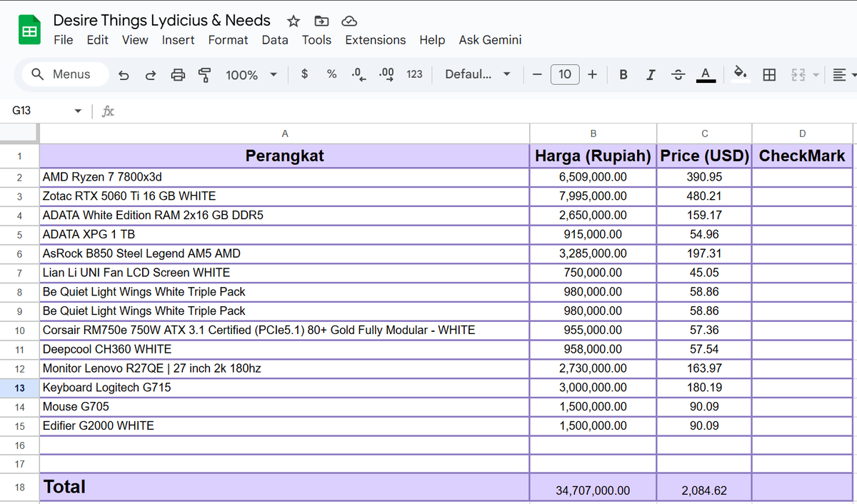This screenshot has height=504, width=857.
Task: Star the Desire Things document
Action: coord(294,21)
